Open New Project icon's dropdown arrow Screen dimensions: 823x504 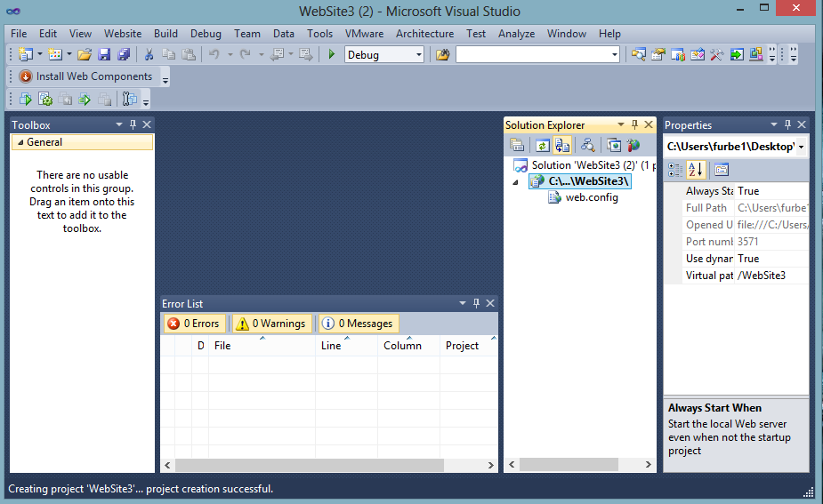pyautogui.click(x=39, y=54)
